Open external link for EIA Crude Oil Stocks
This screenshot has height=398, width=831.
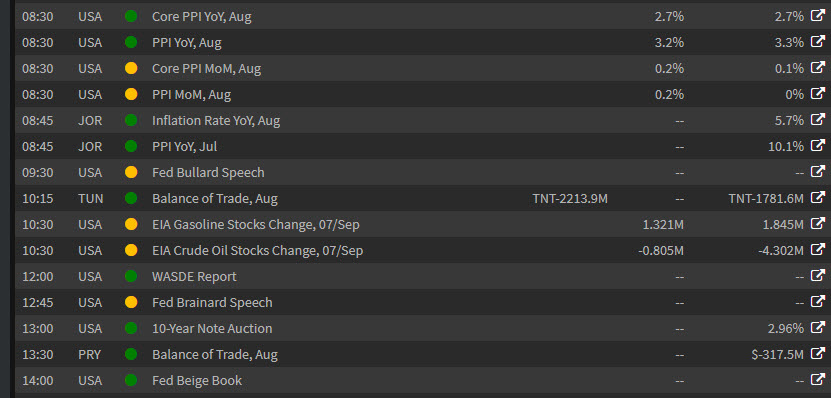click(x=817, y=250)
